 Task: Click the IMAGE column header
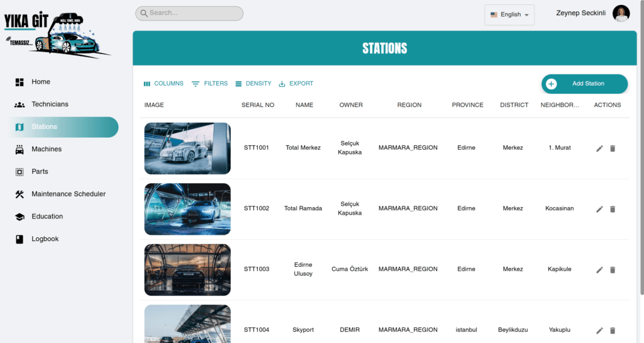[x=154, y=105]
